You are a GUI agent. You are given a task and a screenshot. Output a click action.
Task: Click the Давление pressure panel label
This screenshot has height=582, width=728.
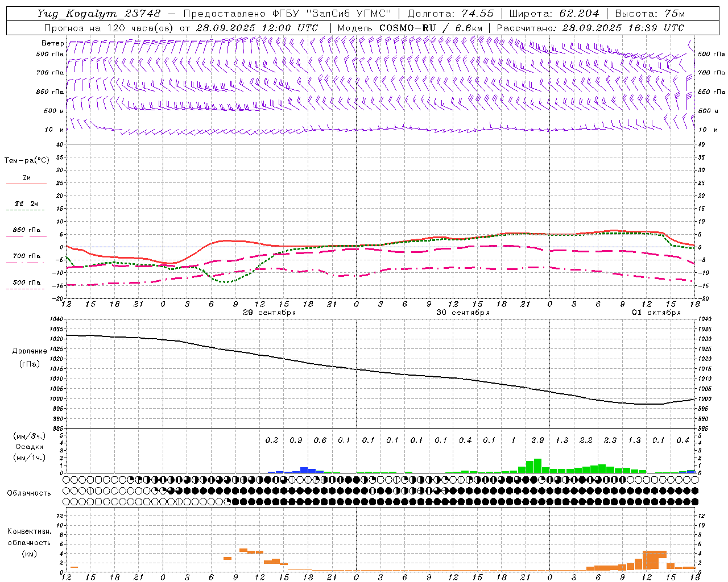click(x=30, y=351)
